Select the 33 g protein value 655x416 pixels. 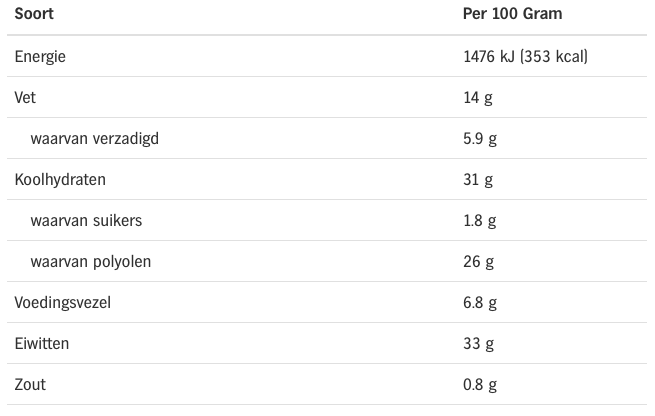pyautogui.click(x=478, y=343)
